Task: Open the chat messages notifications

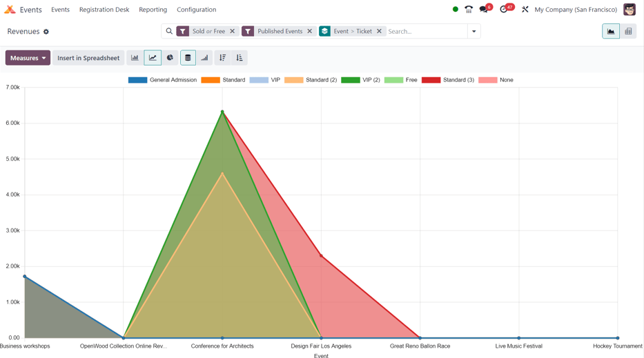Action: click(484, 10)
